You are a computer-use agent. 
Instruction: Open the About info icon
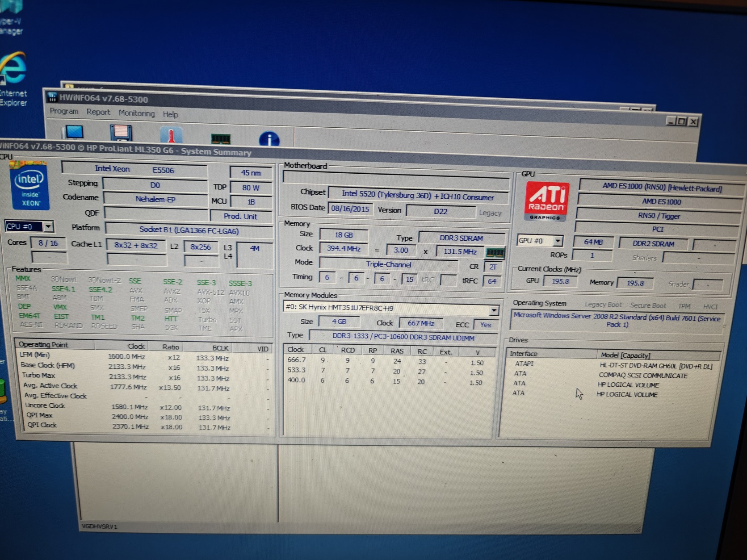[x=269, y=139]
